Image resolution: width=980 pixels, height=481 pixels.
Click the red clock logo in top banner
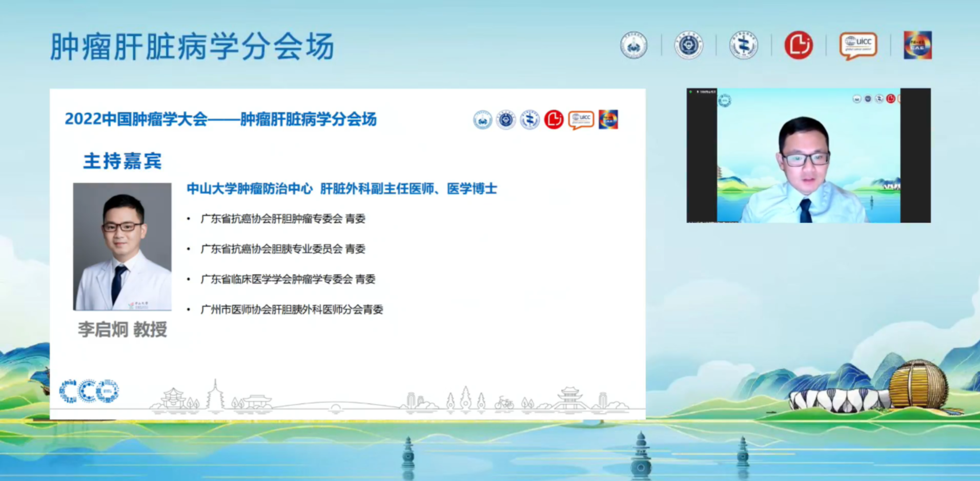click(x=798, y=46)
